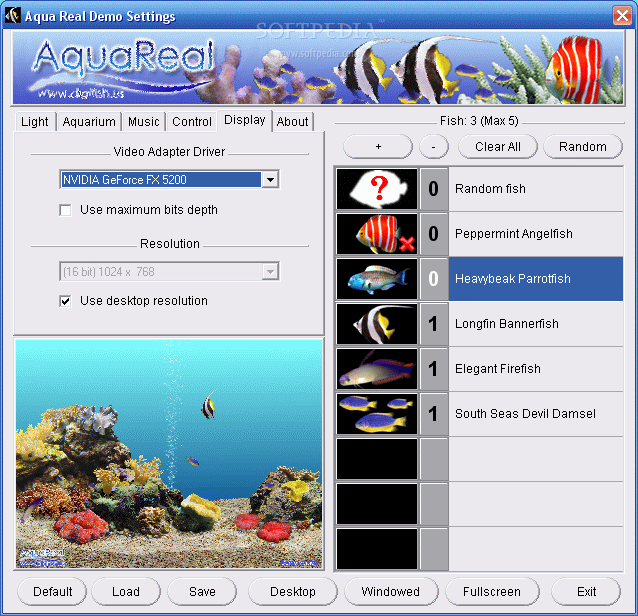This screenshot has width=638, height=616.
Task: Click the plus button to add fish
Action: 378,146
